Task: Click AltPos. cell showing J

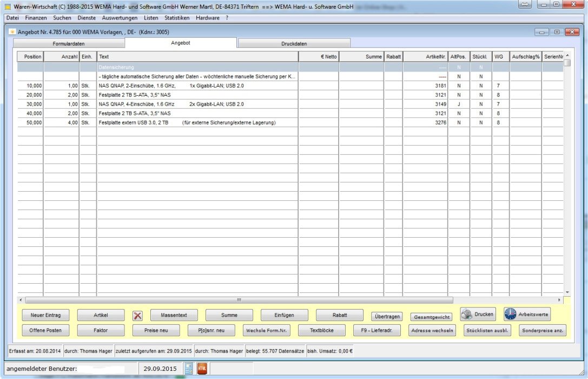Action: coord(459,104)
